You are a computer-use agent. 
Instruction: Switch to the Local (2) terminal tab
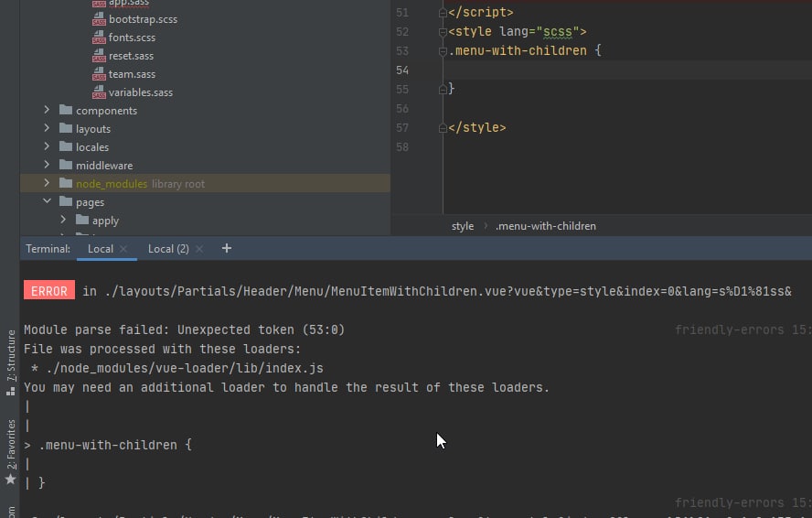coord(168,249)
